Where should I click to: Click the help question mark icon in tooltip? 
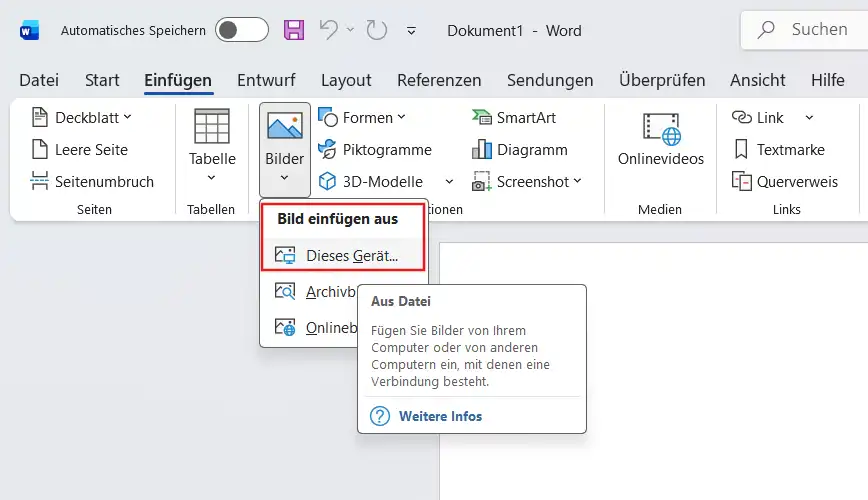pos(380,416)
